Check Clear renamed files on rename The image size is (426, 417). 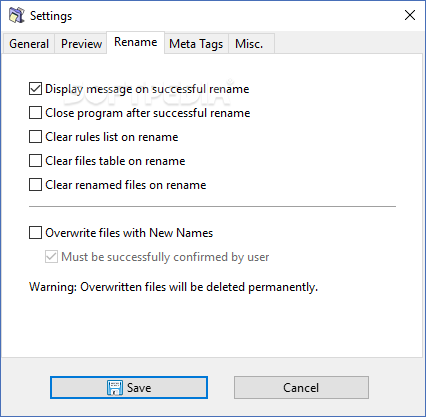35,185
